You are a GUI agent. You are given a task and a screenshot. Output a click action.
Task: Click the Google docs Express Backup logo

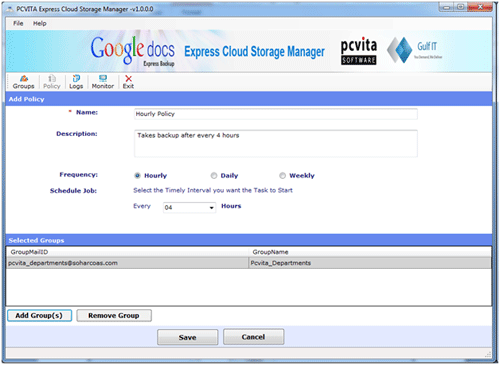coord(132,51)
